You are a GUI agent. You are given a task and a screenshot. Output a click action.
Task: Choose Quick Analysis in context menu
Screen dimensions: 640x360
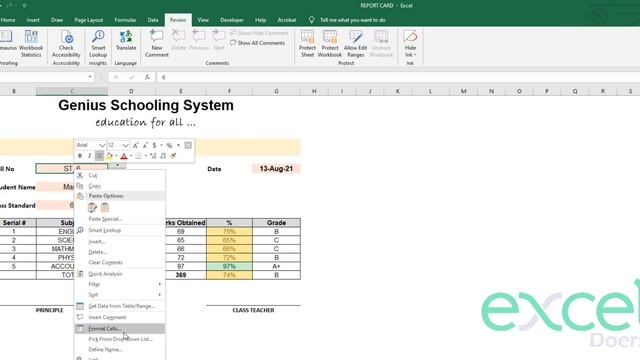[x=120, y=274]
